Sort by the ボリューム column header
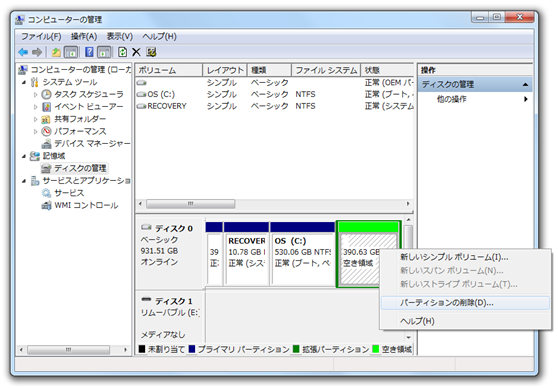This screenshot has height=388, width=558. click(169, 70)
